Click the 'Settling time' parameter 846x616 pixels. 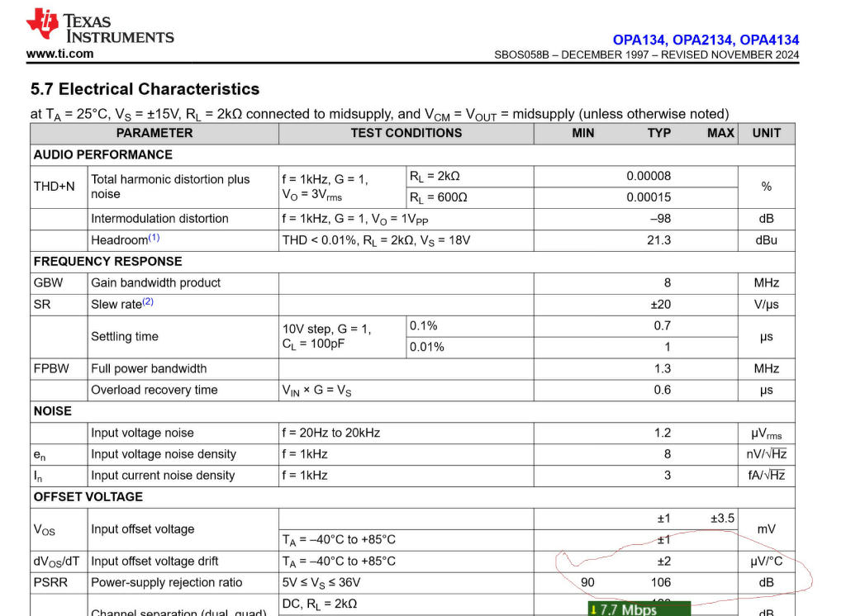click(x=125, y=337)
